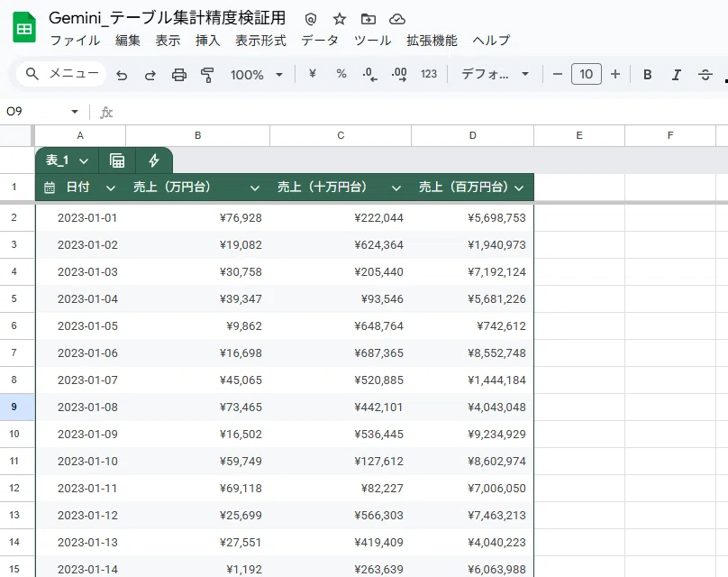Click the undo arrow in the toolbar
The height and width of the screenshot is (577, 728).
coord(122,74)
